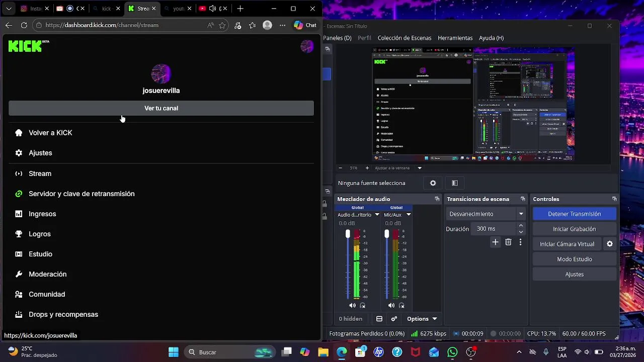The width and height of the screenshot is (644, 362).
Task: Click the wrench icon beside Moderación
Action: click(19, 274)
